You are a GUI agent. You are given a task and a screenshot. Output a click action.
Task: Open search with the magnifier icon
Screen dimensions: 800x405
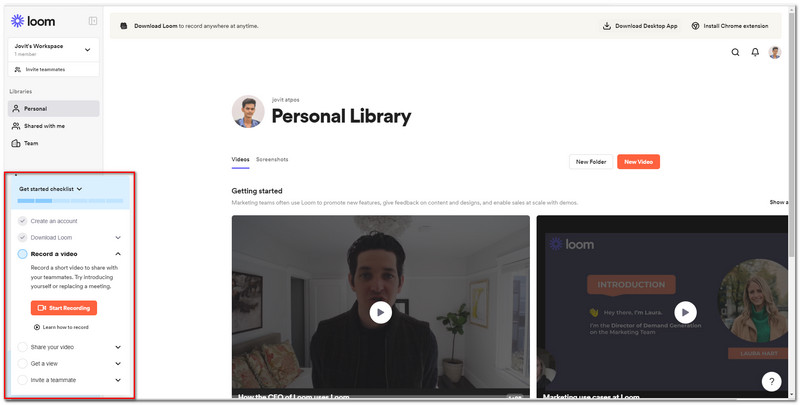[736, 52]
